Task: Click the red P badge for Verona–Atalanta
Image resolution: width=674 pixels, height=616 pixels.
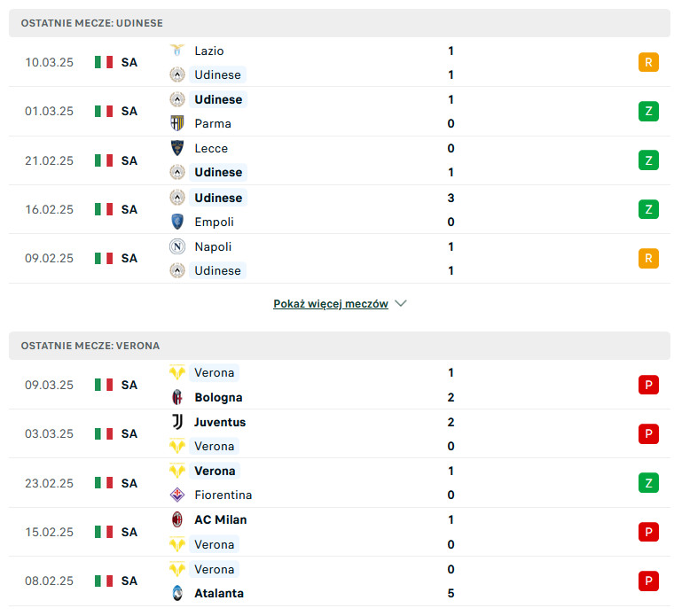Action: [648, 581]
